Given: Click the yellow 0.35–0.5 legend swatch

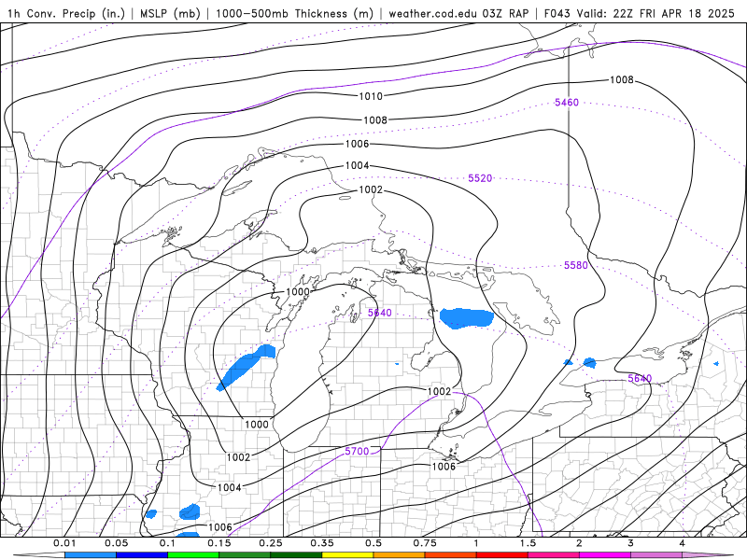Looking at the screenshot, I should (347, 555).
